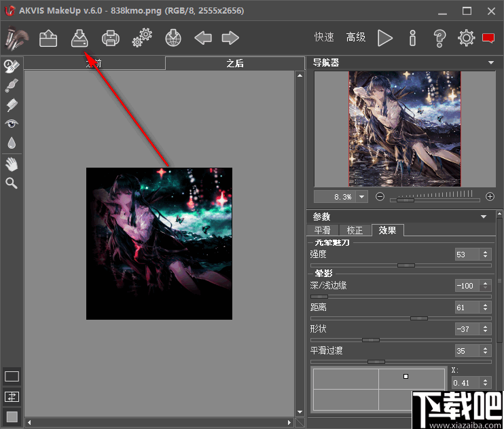The width and height of the screenshot is (504, 429).
Task: Select the comb-like eraser tool
Action: pos(12,105)
